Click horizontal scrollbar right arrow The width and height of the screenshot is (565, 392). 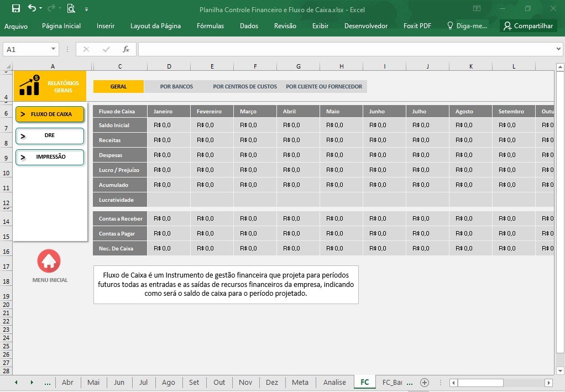click(549, 383)
